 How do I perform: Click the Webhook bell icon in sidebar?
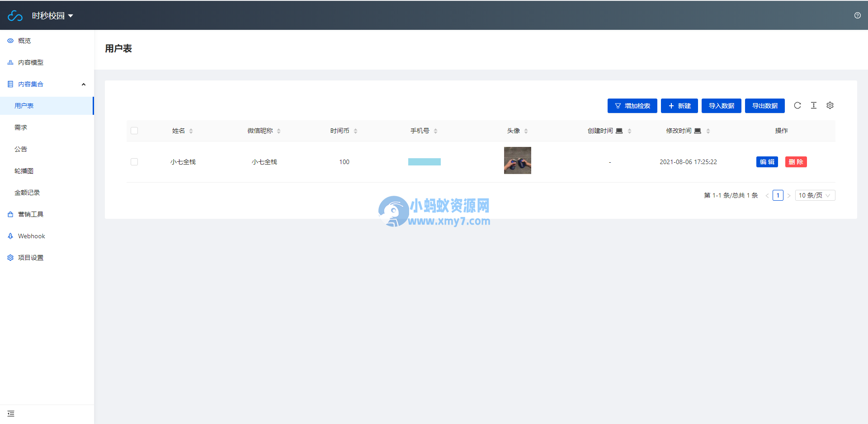click(10, 236)
